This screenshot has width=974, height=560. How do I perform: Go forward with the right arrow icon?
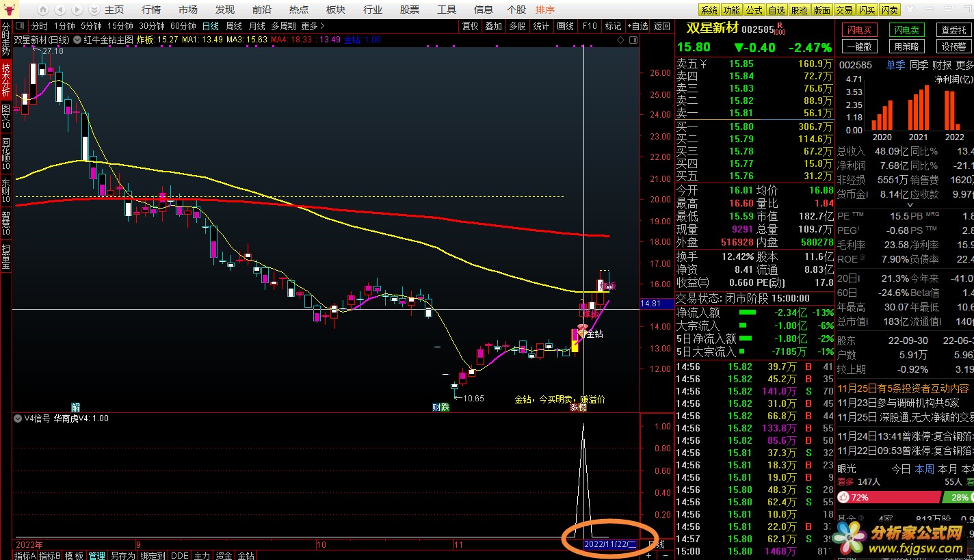(x=77, y=10)
